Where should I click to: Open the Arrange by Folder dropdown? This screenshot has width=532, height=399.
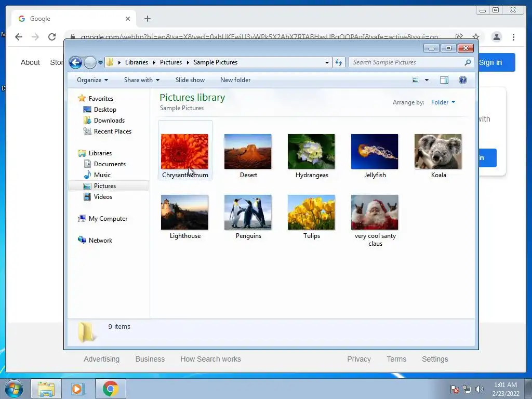[x=443, y=102]
